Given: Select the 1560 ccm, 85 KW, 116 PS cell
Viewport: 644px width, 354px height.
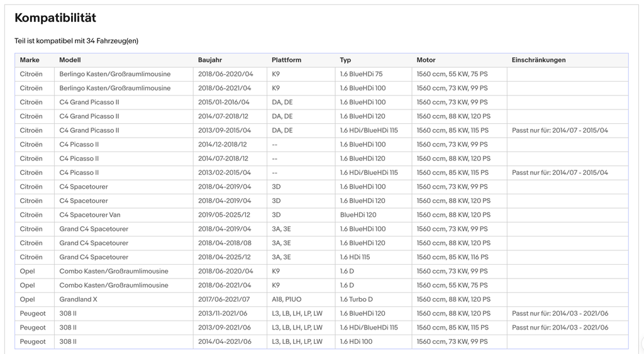Looking at the screenshot, I should click(460, 257).
